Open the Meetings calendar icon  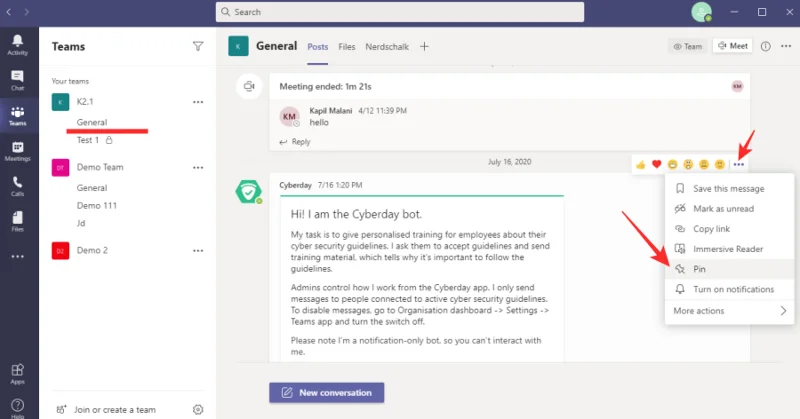click(17, 151)
